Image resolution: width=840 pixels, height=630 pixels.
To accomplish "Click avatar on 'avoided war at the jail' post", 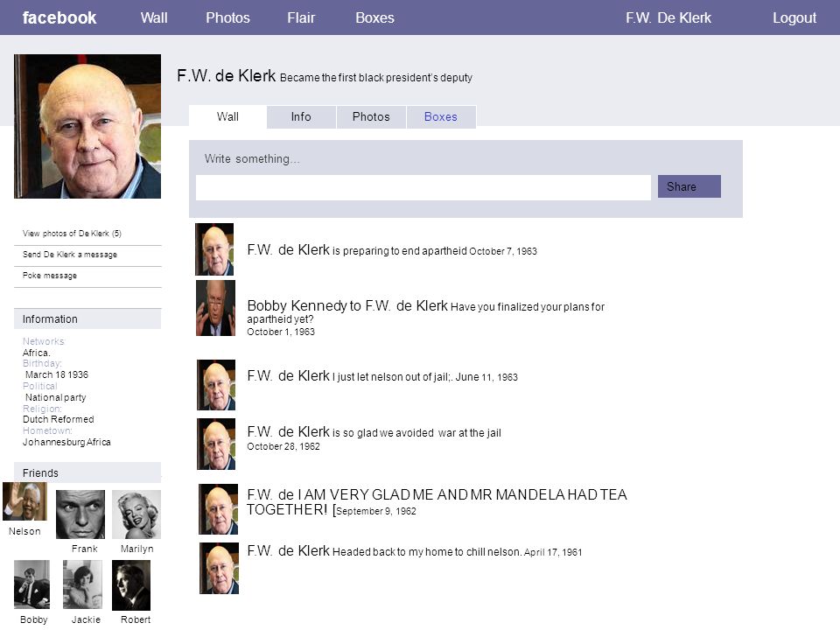I will click(216, 444).
